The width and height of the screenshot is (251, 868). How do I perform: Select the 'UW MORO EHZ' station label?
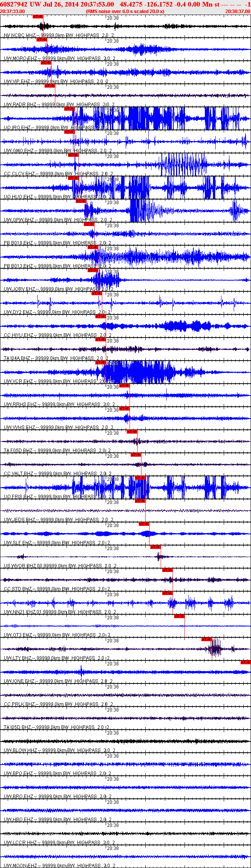(x=20, y=58)
